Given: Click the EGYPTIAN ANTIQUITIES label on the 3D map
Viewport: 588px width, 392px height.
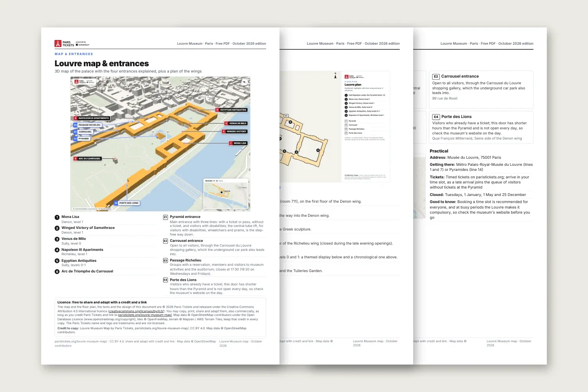Looking at the screenshot, I should point(232,110).
